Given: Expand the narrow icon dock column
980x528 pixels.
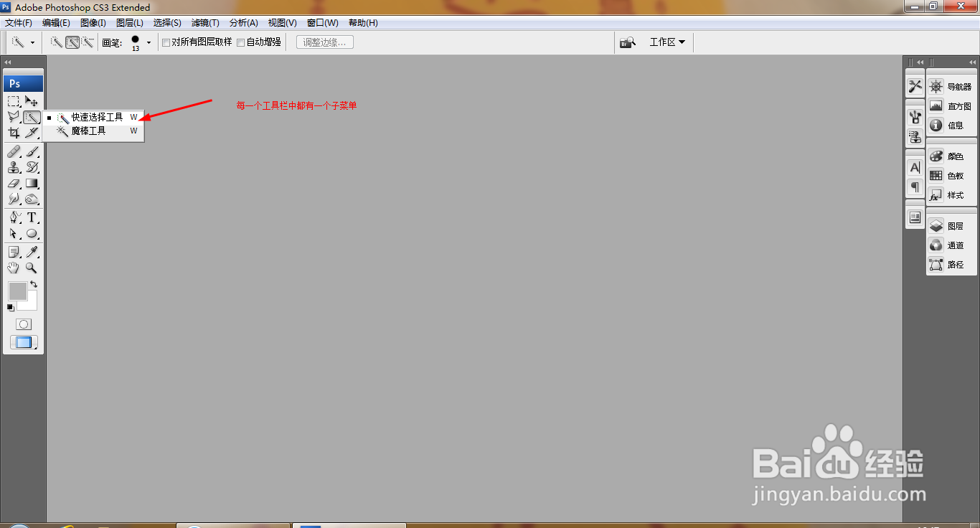Looking at the screenshot, I should 920,62.
